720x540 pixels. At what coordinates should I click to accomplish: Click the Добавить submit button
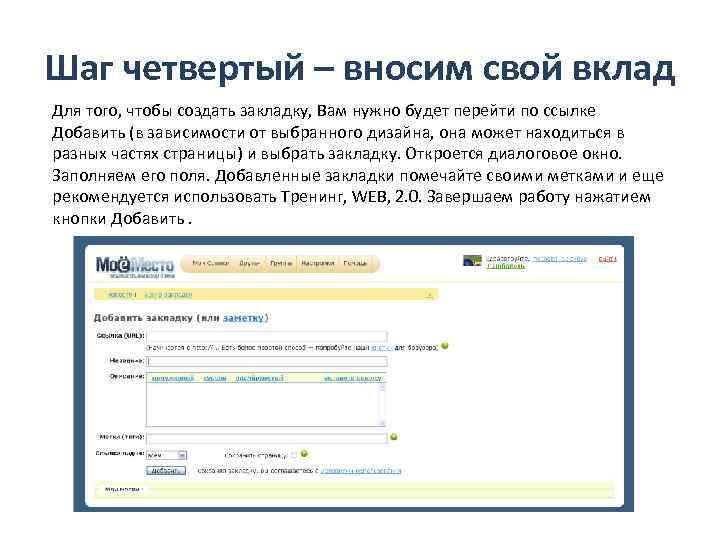(x=166, y=471)
